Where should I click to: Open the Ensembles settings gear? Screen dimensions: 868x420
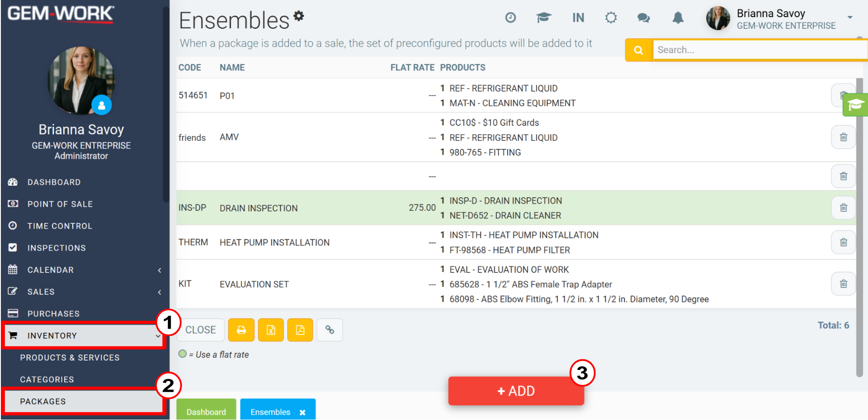point(299,16)
